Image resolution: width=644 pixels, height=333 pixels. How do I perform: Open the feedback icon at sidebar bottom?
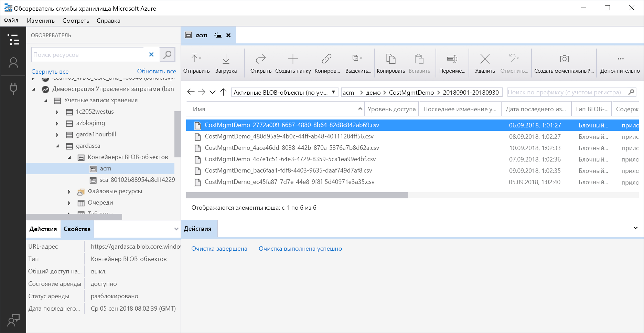(x=13, y=320)
